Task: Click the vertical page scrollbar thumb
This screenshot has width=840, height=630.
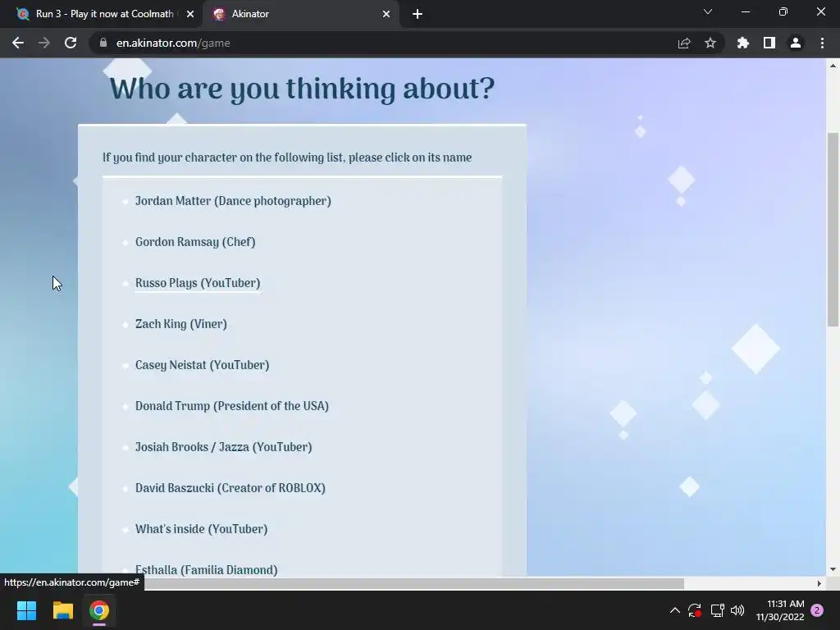Action: point(833,230)
